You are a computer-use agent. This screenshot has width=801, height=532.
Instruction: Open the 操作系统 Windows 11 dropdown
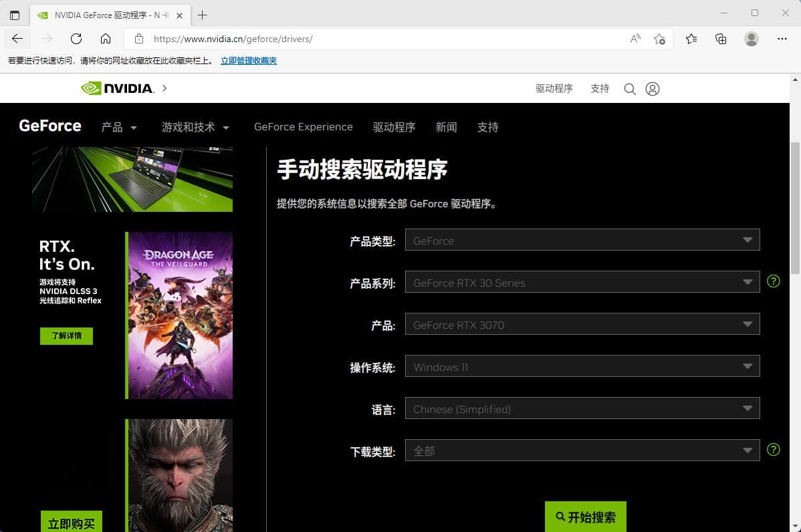pyautogui.click(x=582, y=366)
